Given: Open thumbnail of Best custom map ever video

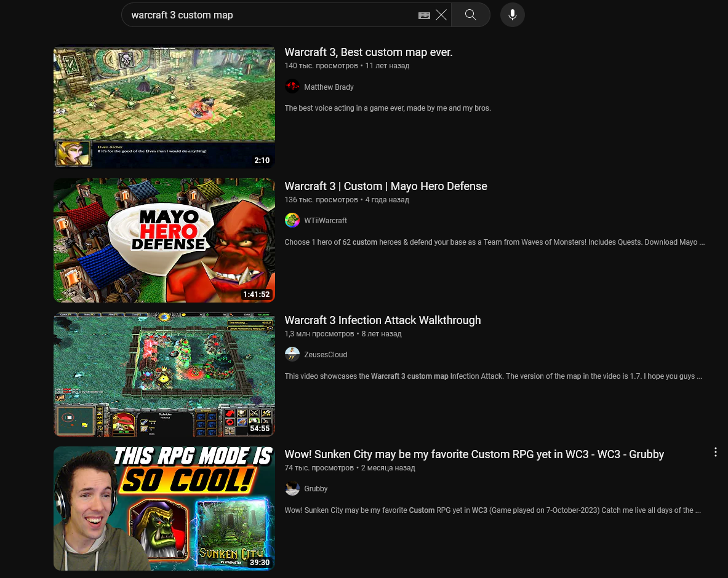Looking at the screenshot, I should (164, 106).
